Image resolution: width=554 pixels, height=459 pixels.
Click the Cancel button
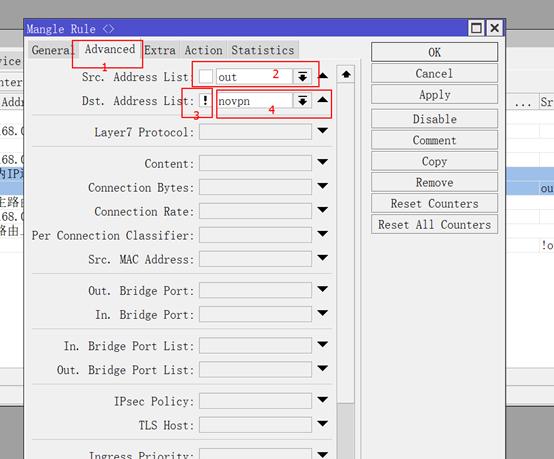(434, 73)
